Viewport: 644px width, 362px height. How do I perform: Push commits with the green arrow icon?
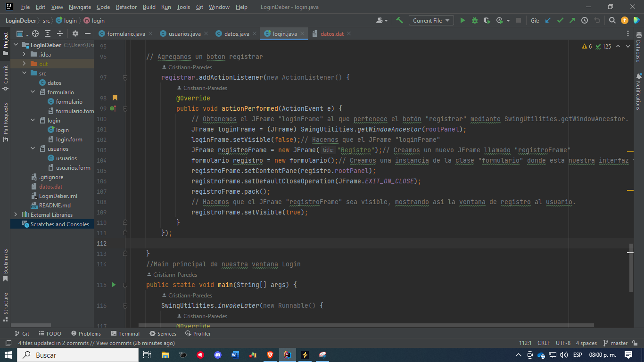572,20
